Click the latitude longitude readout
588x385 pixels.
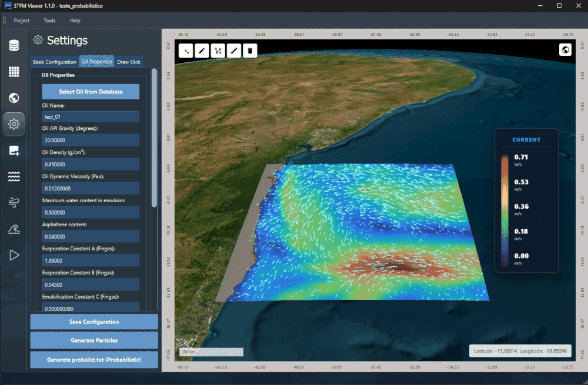[520, 351]
